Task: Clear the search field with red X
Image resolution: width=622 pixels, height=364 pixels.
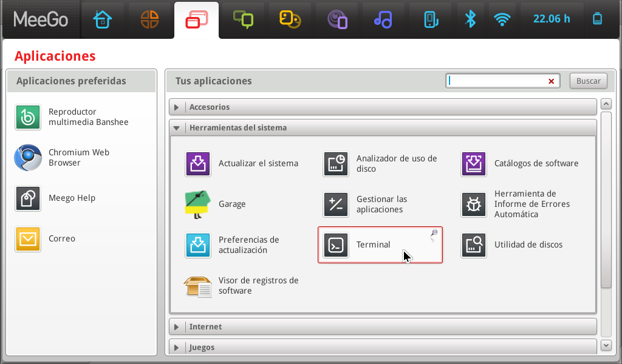Action: 551,81
